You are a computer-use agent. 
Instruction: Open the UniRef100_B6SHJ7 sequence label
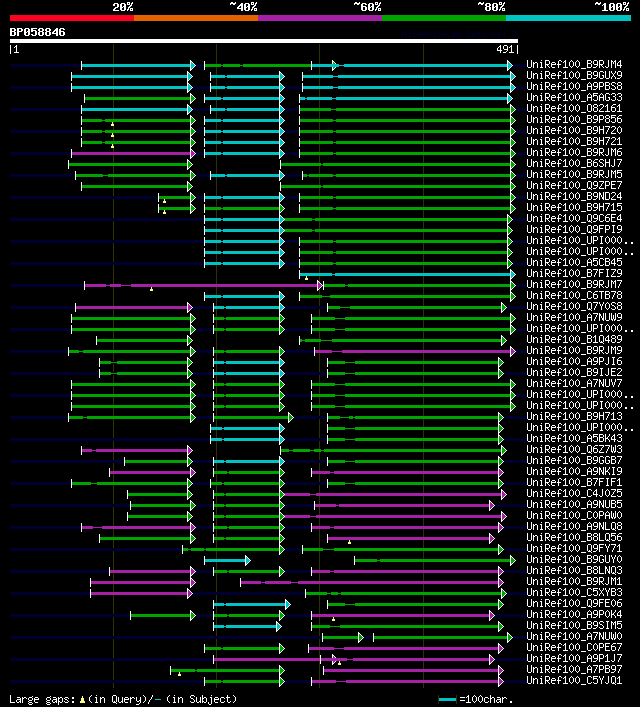click(574, 163)
